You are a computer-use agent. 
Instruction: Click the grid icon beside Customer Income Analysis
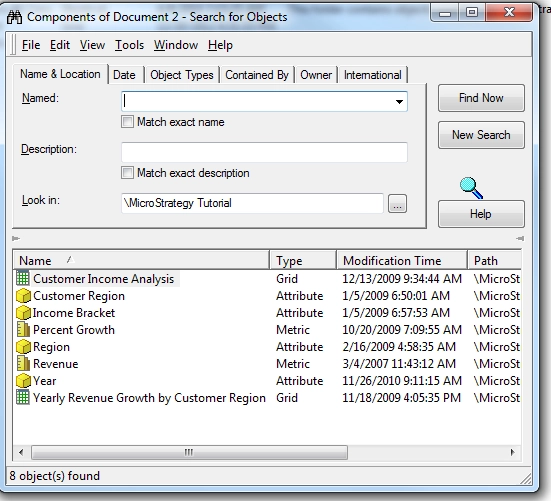tap(23, 278)
